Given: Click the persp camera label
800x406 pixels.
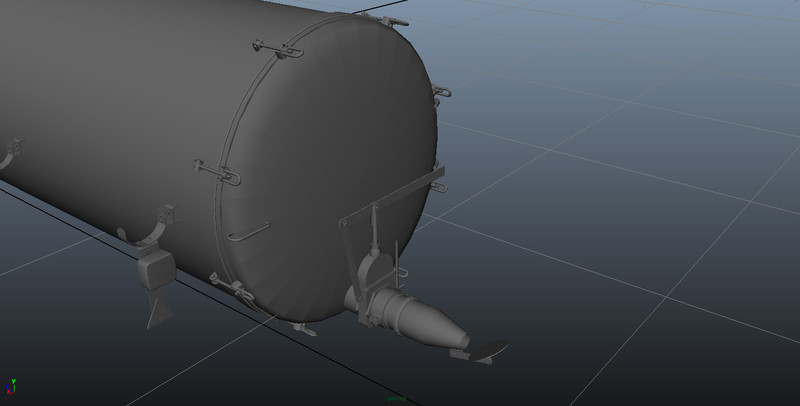Looking at the screenshot, I should point(396,399).
